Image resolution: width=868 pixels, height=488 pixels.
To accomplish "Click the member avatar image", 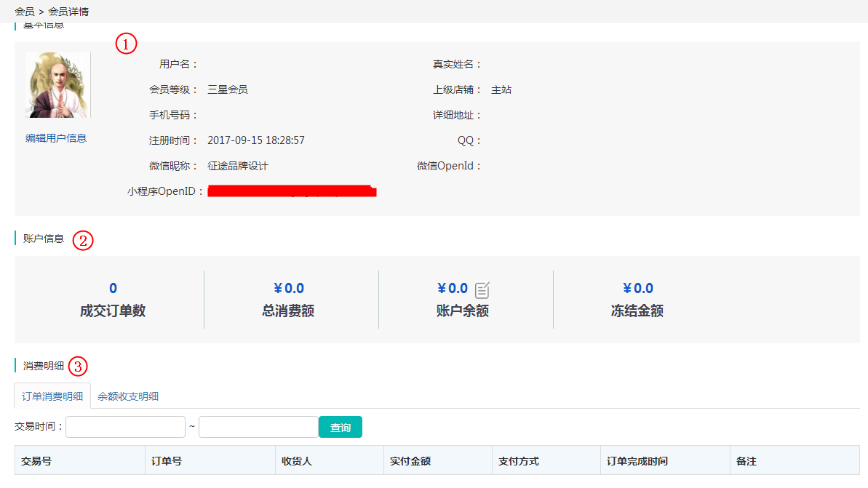I will point(58,85).
